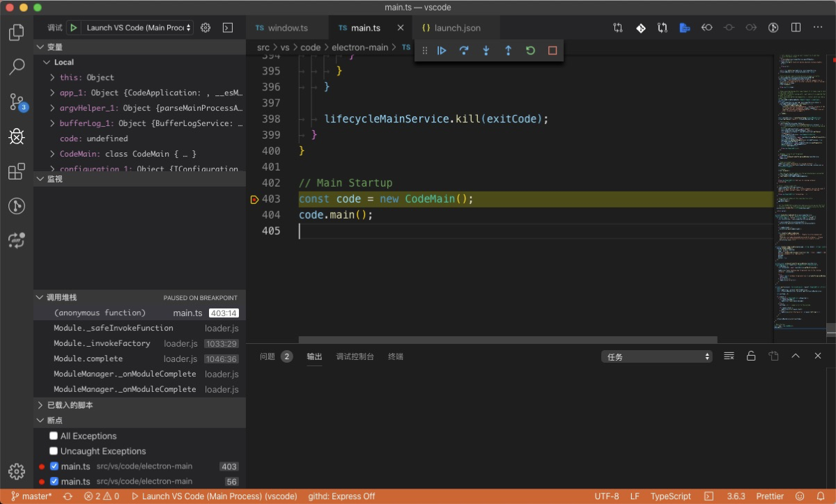Click the editor horizontal scrollbar
The height and width of the screenshot is (504, 836).
pos(508,340)
